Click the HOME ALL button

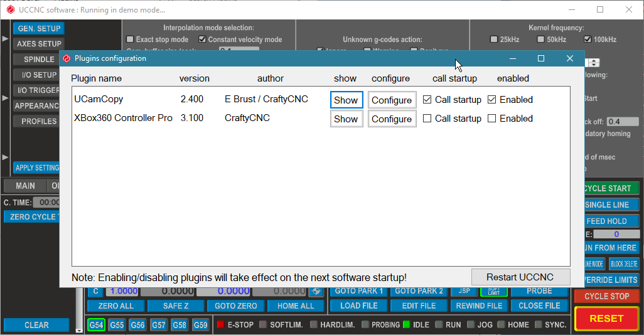pyautogui.click(x=296, y=306)
